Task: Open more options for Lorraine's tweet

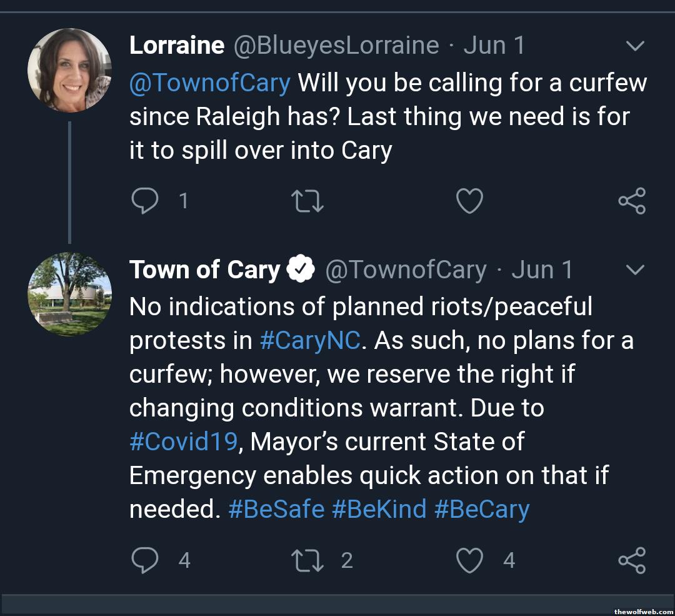Action: 635,46
